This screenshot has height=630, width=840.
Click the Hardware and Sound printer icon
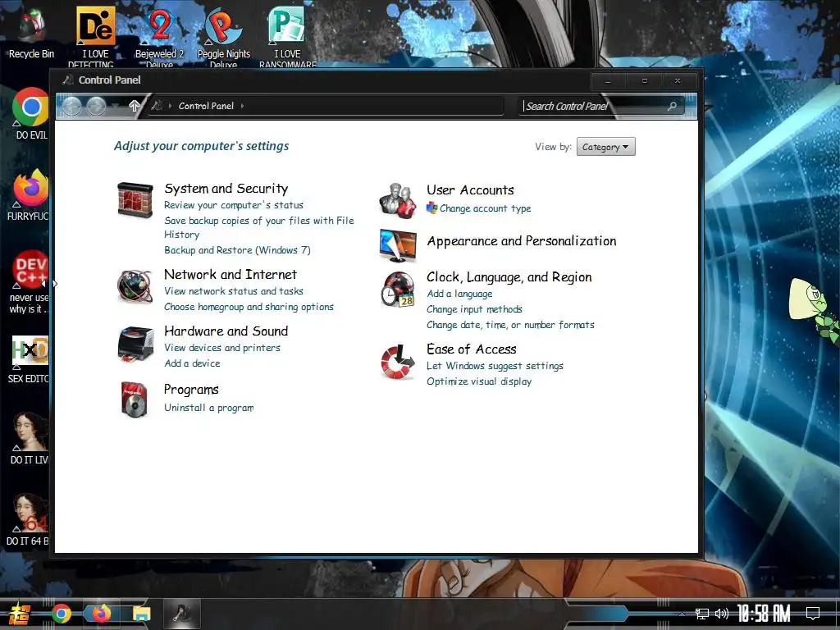pos(135,344)
